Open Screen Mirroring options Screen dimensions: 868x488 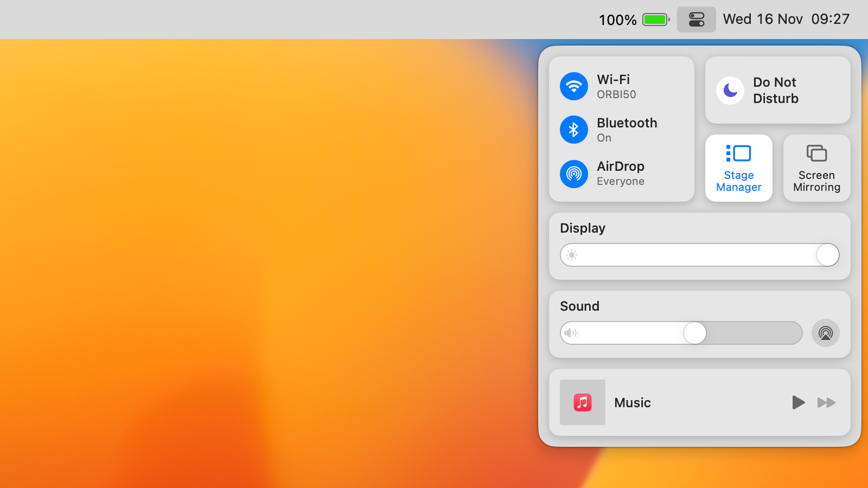[x=816, y=168]
